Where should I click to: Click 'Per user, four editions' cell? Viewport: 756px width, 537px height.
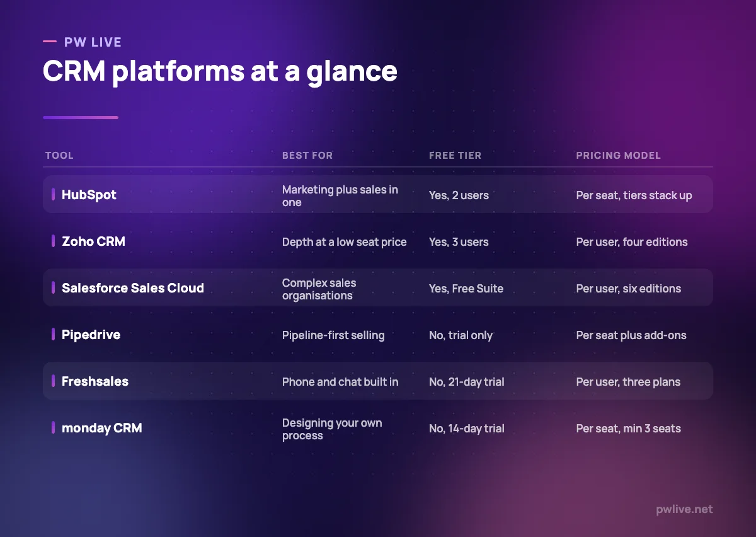(632, 242)
